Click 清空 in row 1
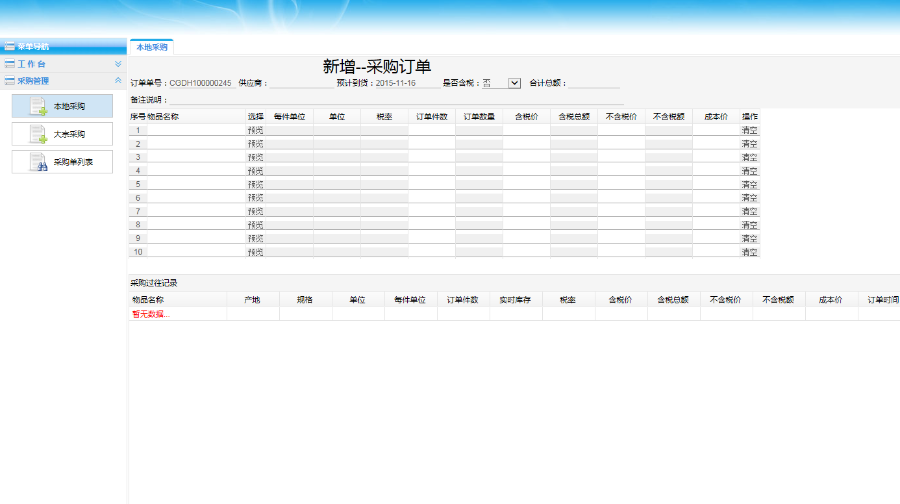 (x=749, y=130)
